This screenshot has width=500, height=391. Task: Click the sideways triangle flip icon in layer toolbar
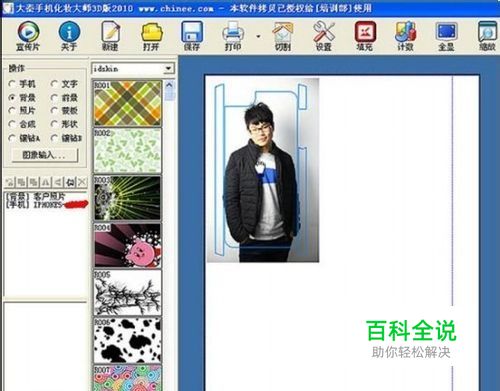click(x=58, y=182)
